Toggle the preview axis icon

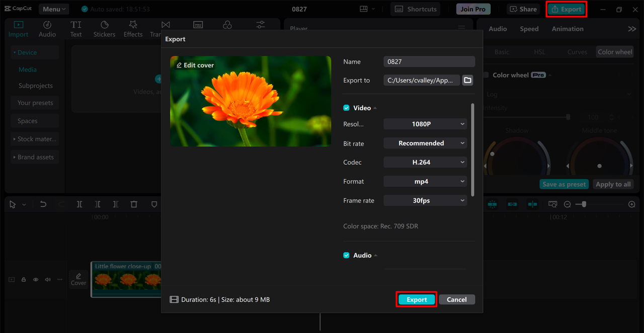coord(532,204)
